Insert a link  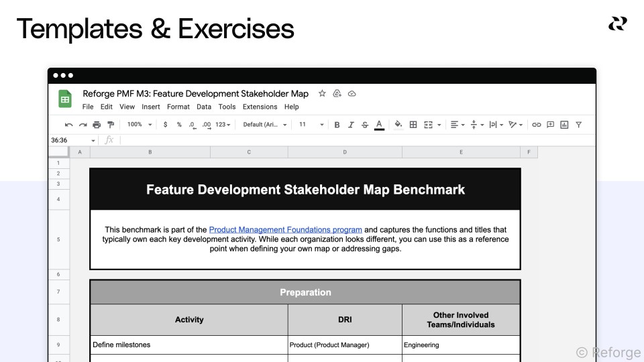tap(537, 125)
